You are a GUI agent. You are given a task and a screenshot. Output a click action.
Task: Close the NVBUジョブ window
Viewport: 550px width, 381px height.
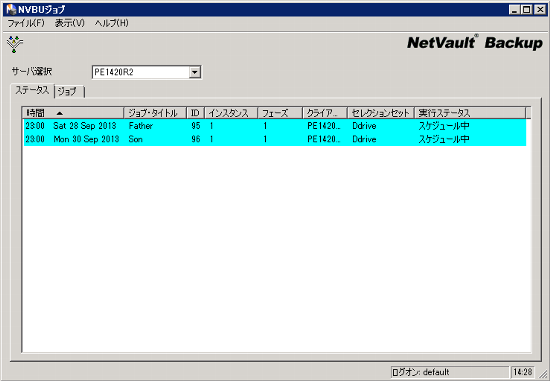click(x=539, y=9)
